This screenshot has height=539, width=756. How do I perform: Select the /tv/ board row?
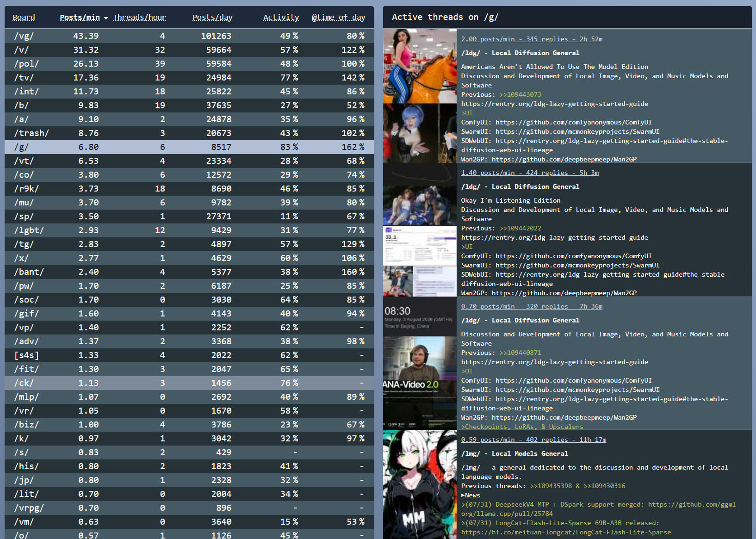pyautogui.click(x=189, y=78)
